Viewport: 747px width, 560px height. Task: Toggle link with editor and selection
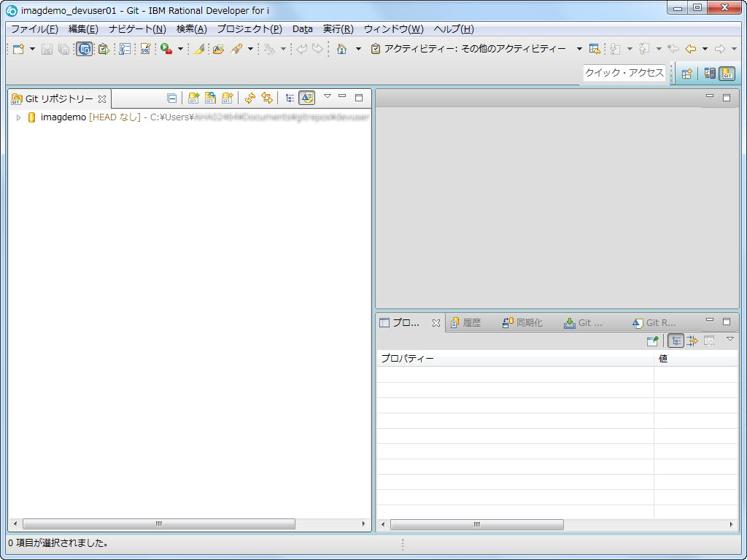click(267, 98)
